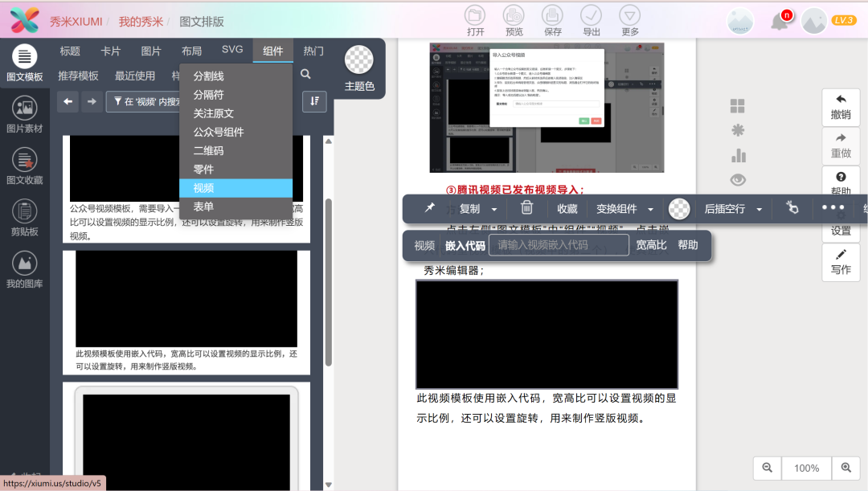Viewport: 868px width, 491px height.
Task: Click the user avatar with LV.3 badge
Action: 814,22
